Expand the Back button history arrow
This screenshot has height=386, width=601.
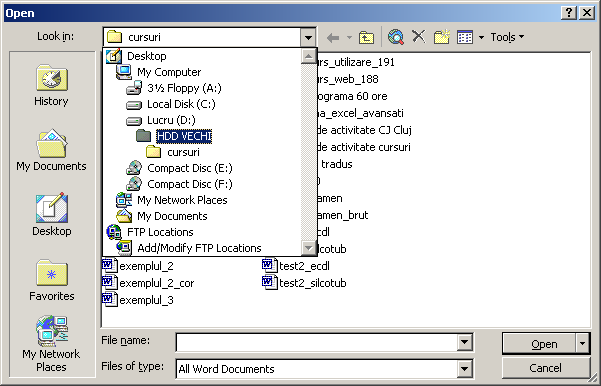point(349,38)
